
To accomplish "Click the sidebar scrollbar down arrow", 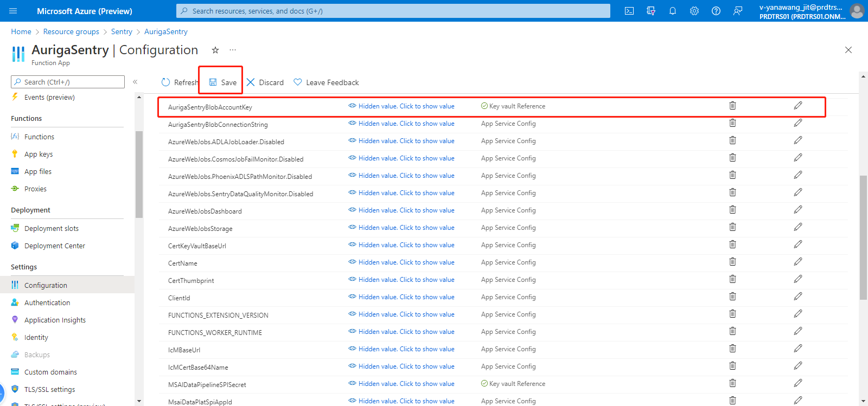I will 139,401.
